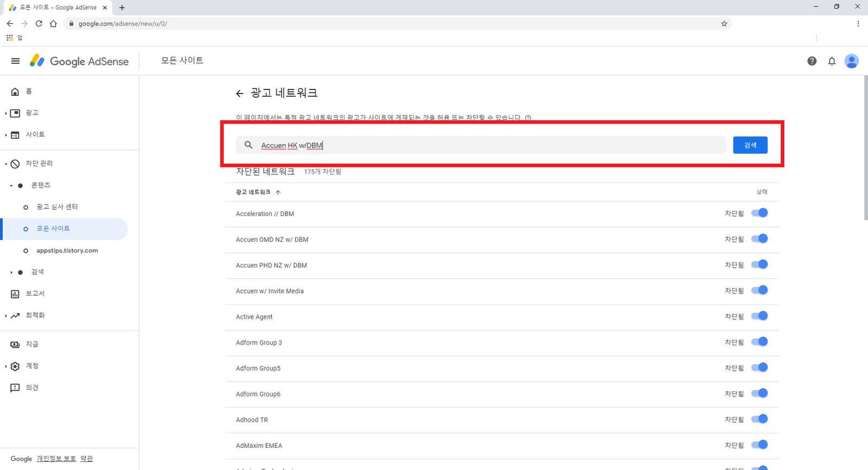Open appstips.tistory.com in sidebar
The image size is (868, 470).
click(67, 250)
